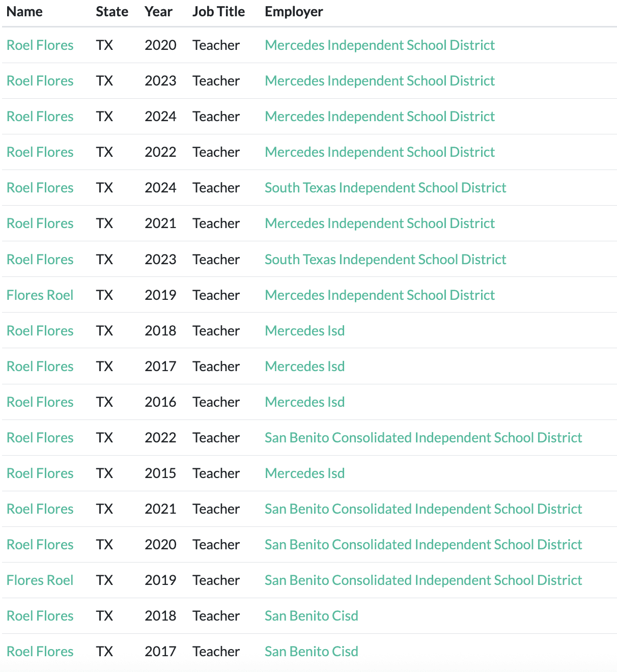The width and height of the screenshot is (617, 672).
Task: Click Roel Flores name in 2023 Mercedes row
Action: (40, 81)
